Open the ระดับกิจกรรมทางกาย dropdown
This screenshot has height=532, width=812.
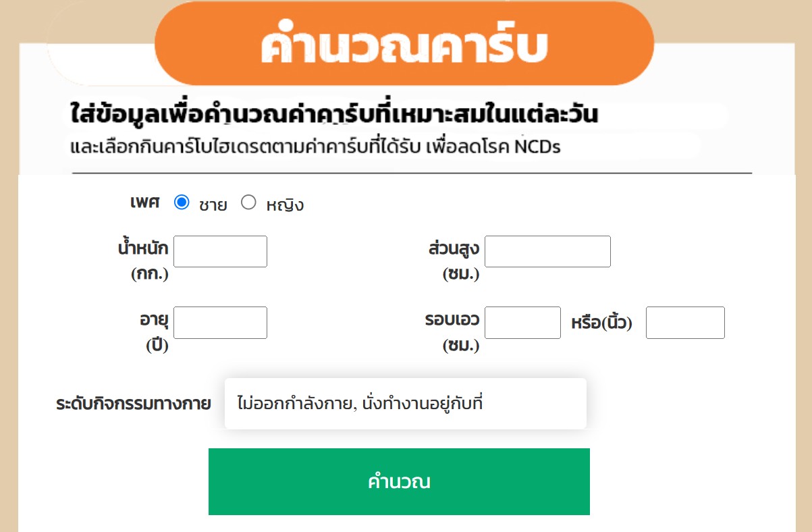point(405,404)
